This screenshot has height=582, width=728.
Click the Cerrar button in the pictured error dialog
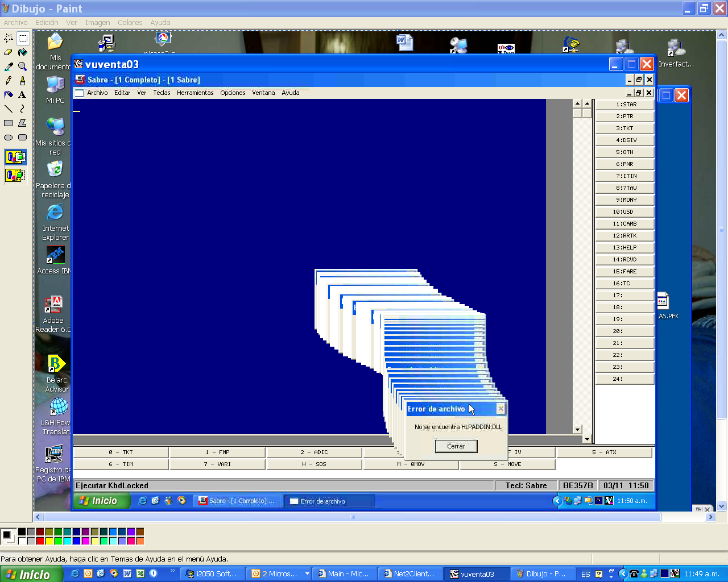pyautogui.click(x=456, y=446)
